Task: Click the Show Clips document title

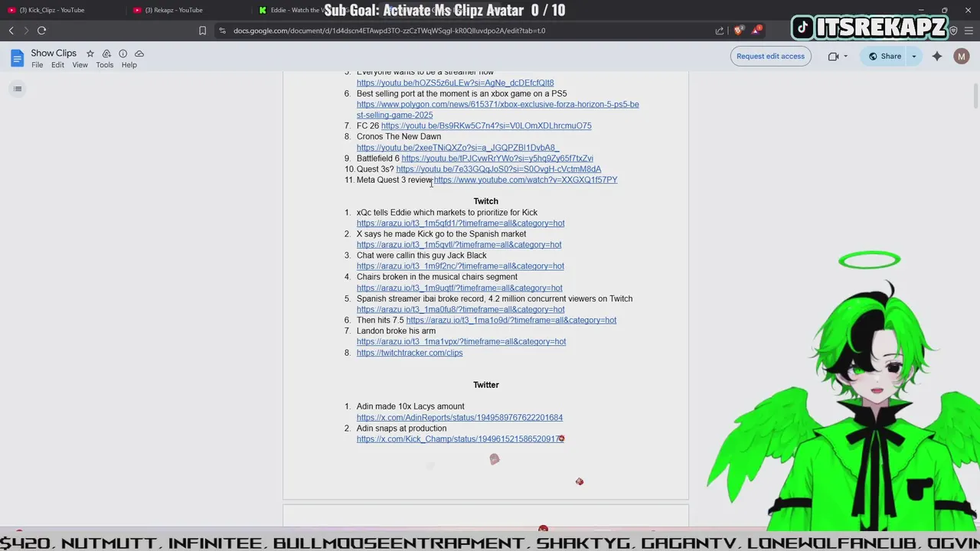Action: tap(54, 54)
